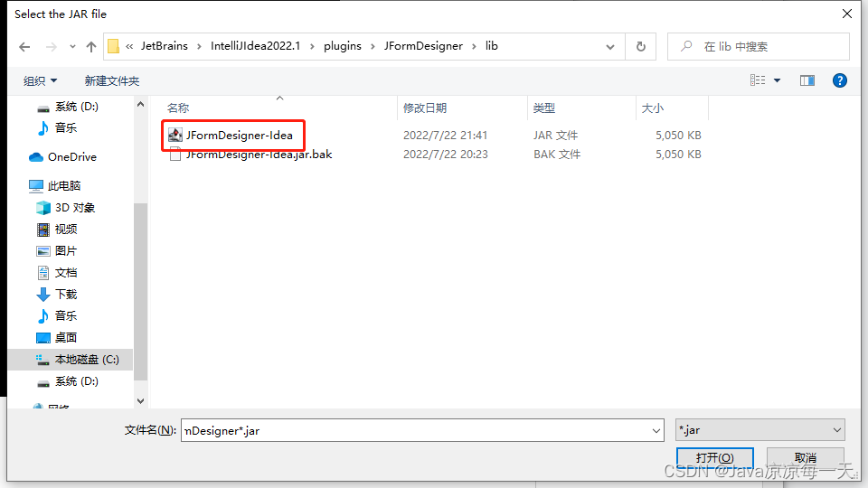Open the view options dropdown arrow

(778, 80)
